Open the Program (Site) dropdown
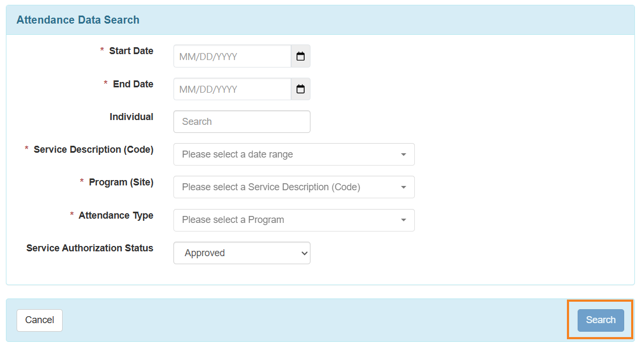 tap(294, 187)
